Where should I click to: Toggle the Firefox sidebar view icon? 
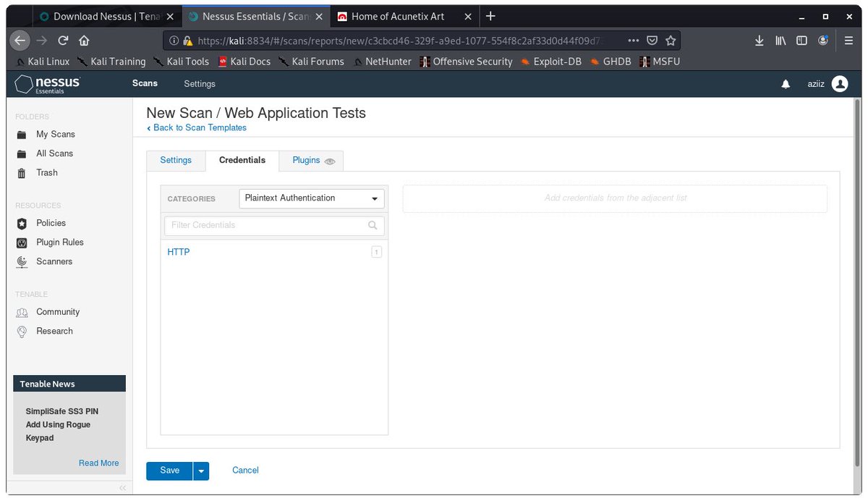[x=801, y=41]
